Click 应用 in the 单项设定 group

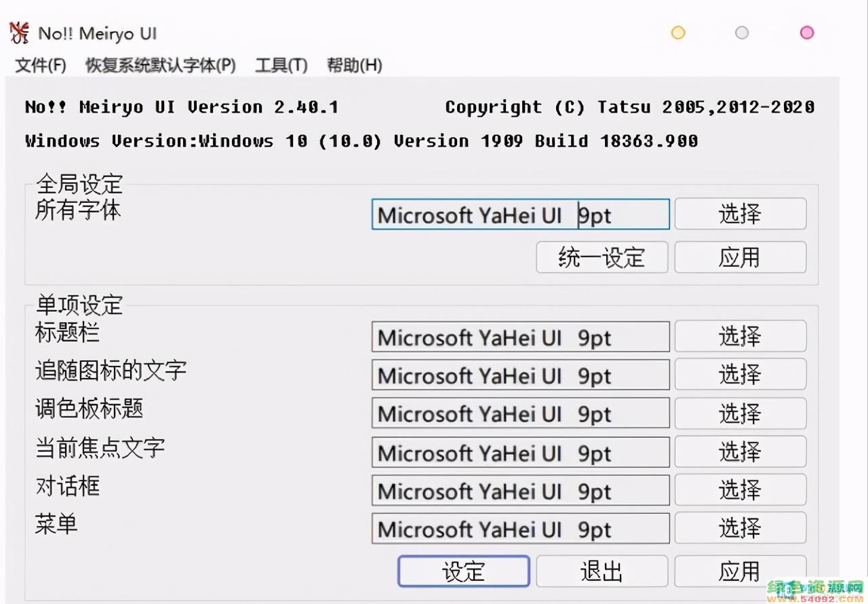[x=740, y=571]
